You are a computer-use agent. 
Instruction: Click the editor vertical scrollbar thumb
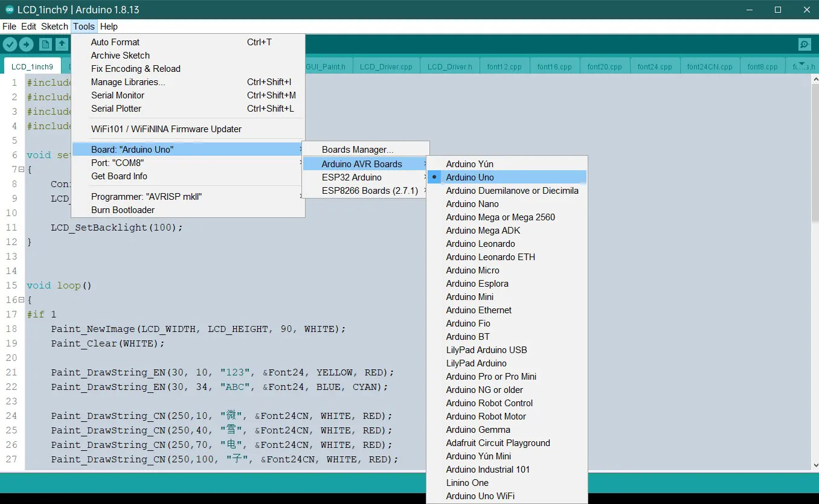[x=815, y=153]
